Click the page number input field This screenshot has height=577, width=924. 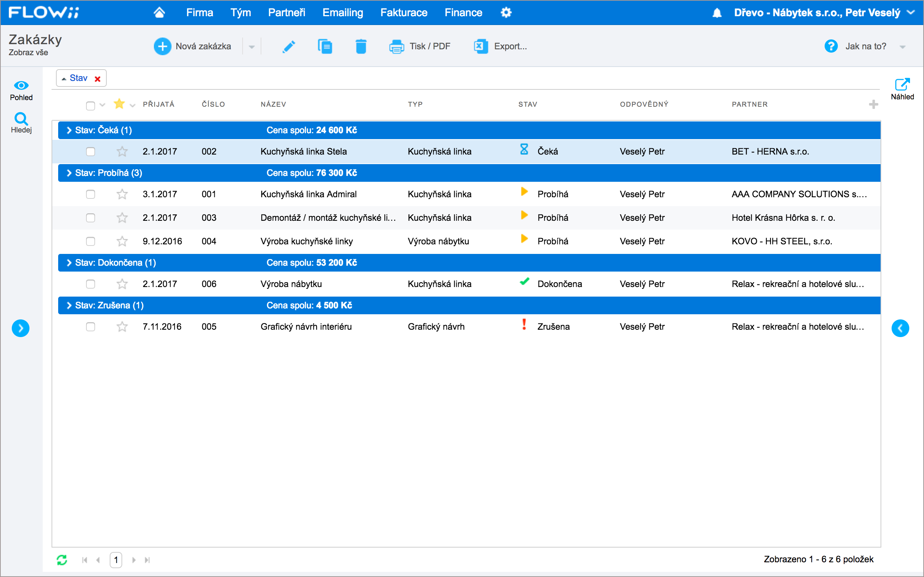[x=116, y=560]
